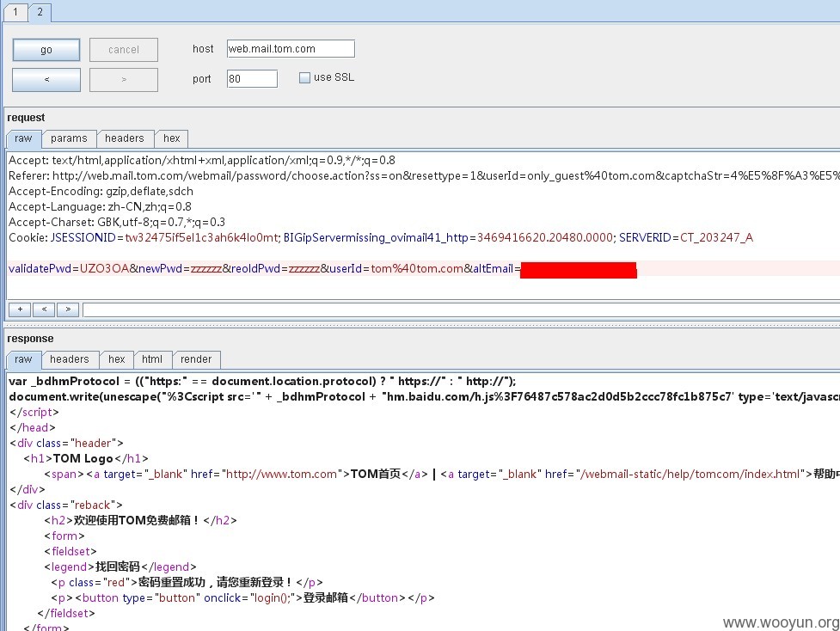The image size is (840, 631).
Task: Open the request params tab
Action: coord(69,138)
